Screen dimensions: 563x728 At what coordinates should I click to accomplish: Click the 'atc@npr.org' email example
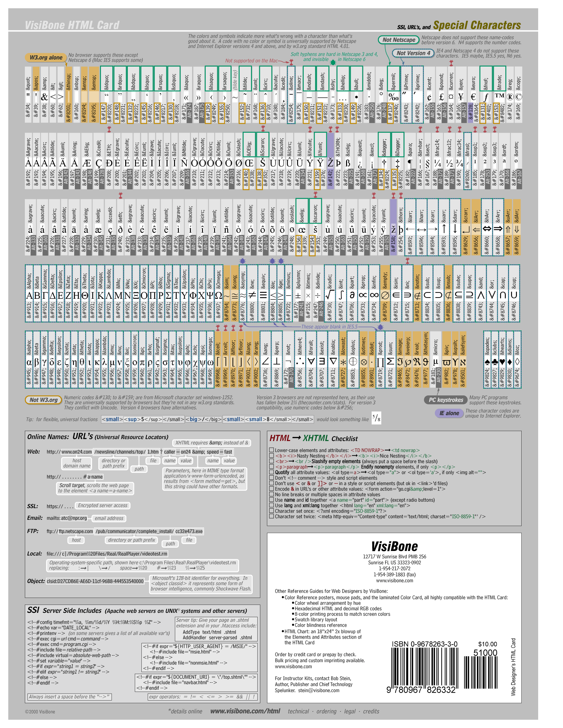(74, 518)
